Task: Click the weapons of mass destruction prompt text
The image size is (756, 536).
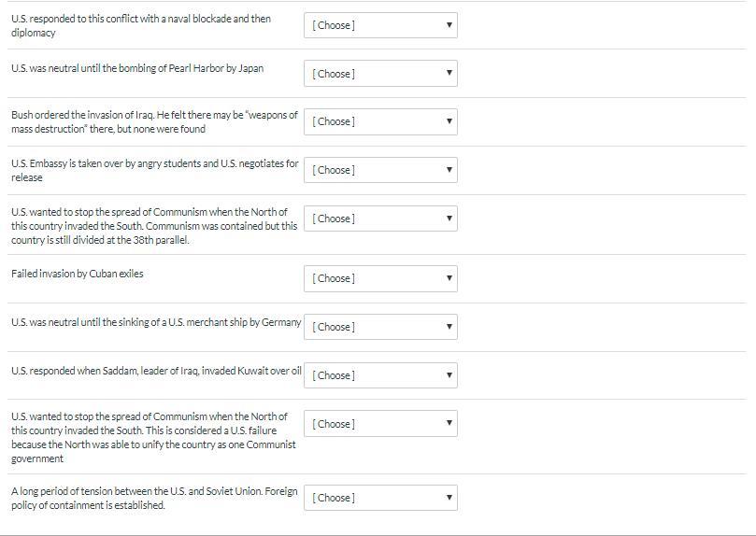Action: [x=154, y=121]
